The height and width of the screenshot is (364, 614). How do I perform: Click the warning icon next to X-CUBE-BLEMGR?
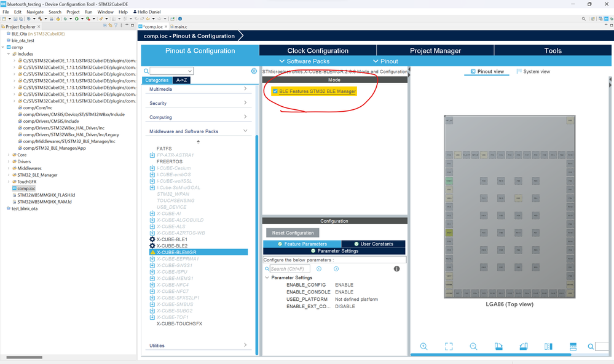[152, 252]
